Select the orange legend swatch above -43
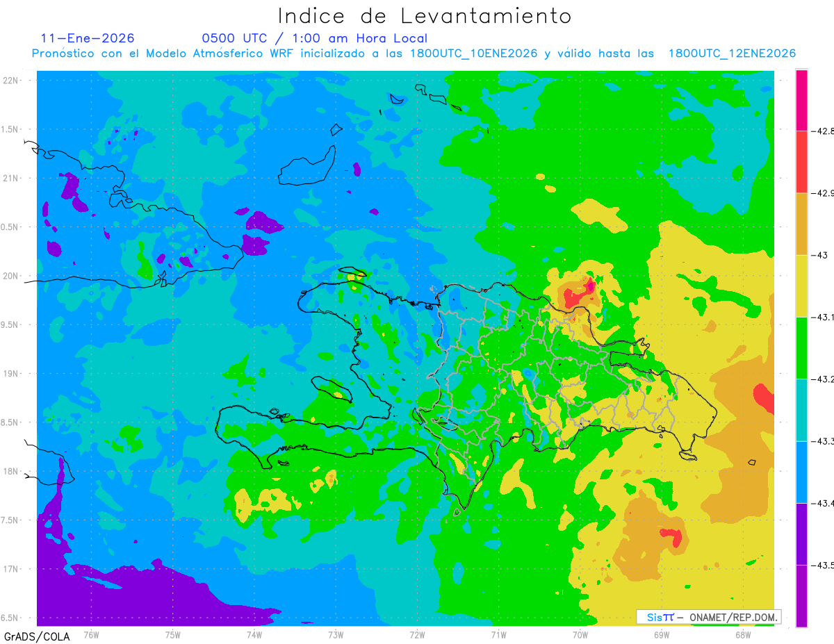 801,224
